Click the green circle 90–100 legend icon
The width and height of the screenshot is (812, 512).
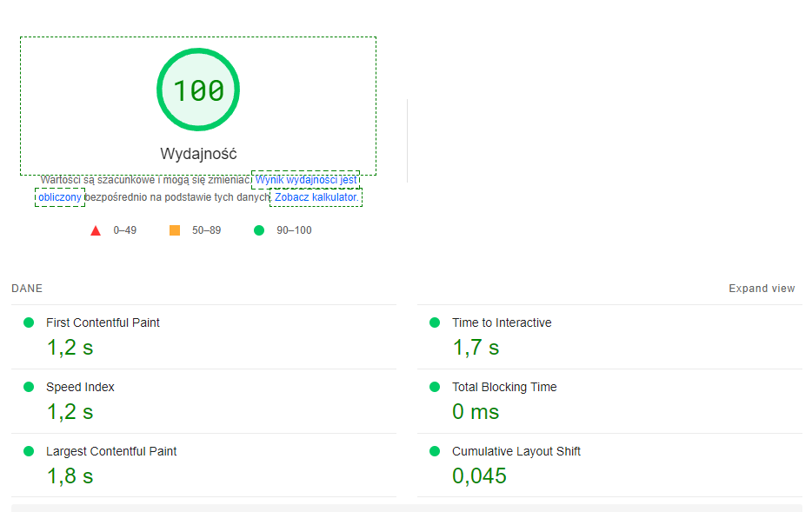(258, 230)
